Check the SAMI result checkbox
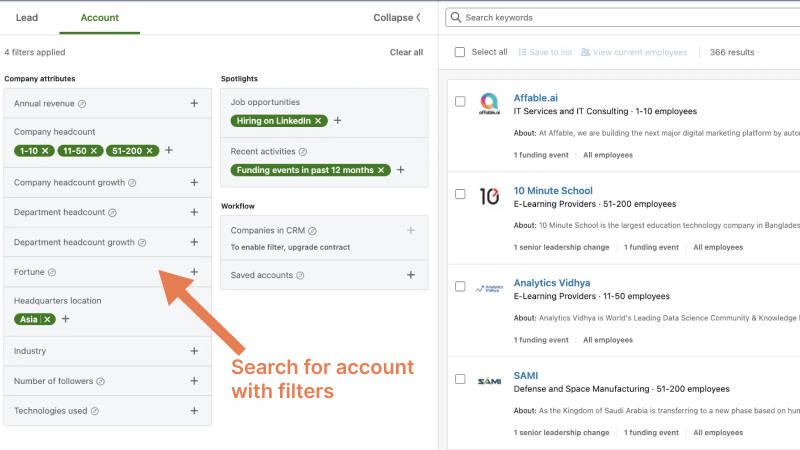The height and width of the screenshot is (450, 800). (x=460, y=379)
